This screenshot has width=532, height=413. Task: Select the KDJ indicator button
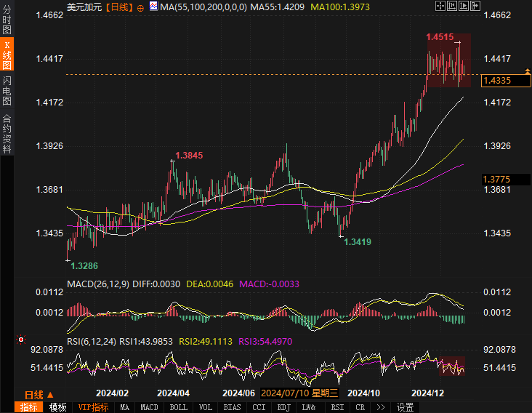pos(284,407)
